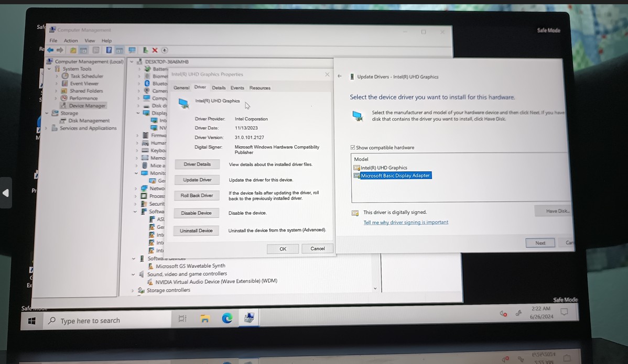Click Next in Update Drivers window

[x=540, y=243]
